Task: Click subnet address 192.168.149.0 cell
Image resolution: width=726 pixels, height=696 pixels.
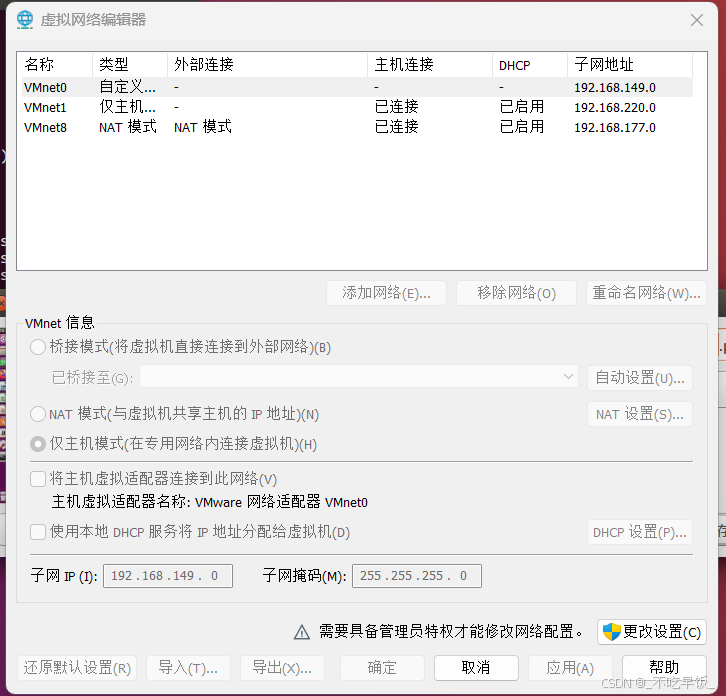Action: click(x=615, y=88)
